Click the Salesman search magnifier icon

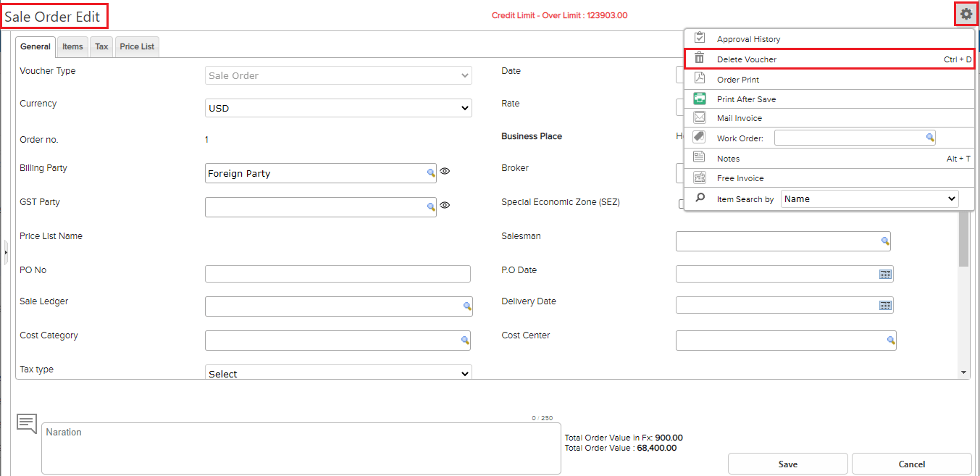click(x=884, y=241)
